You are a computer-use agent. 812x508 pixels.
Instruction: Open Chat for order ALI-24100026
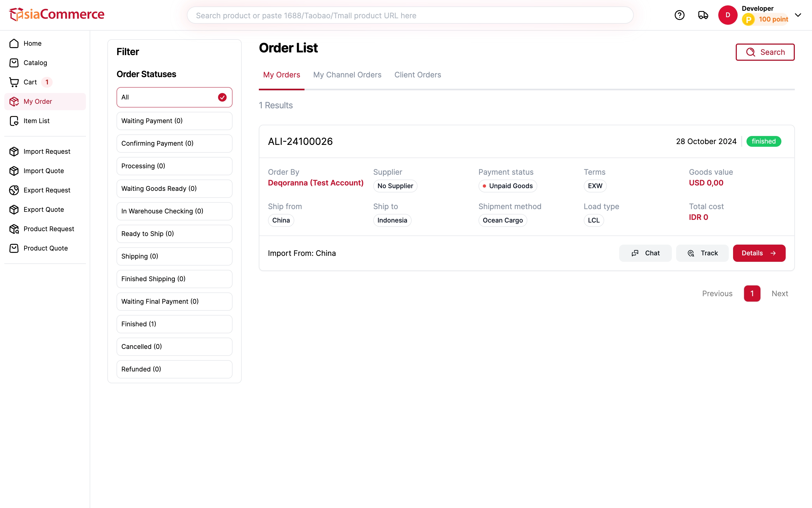645,253
